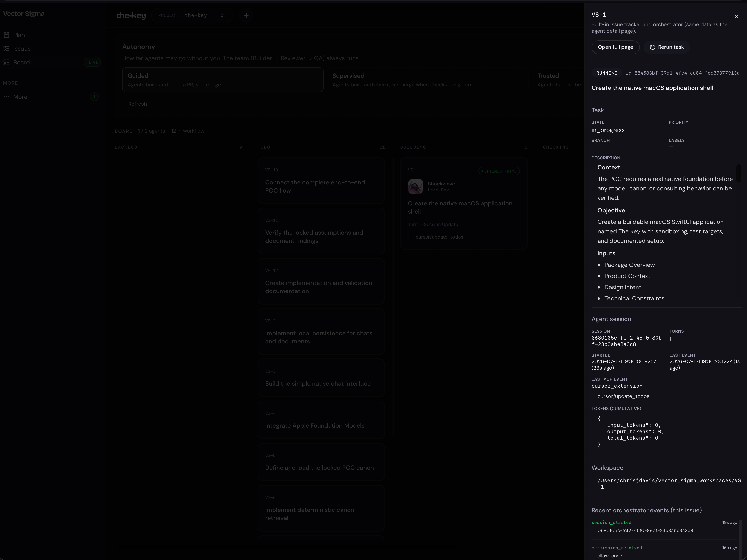Click the BACKLOG column header
The width and height of the screenshot is (747, 560).
point(126,147)
